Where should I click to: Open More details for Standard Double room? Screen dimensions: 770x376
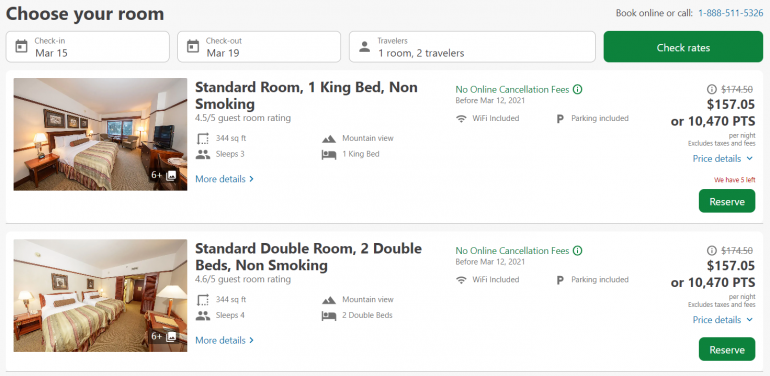coord(224,340)
